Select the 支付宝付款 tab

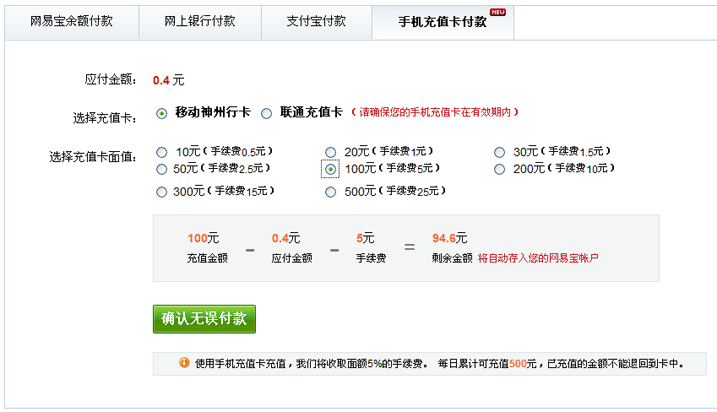coord(316,21)
